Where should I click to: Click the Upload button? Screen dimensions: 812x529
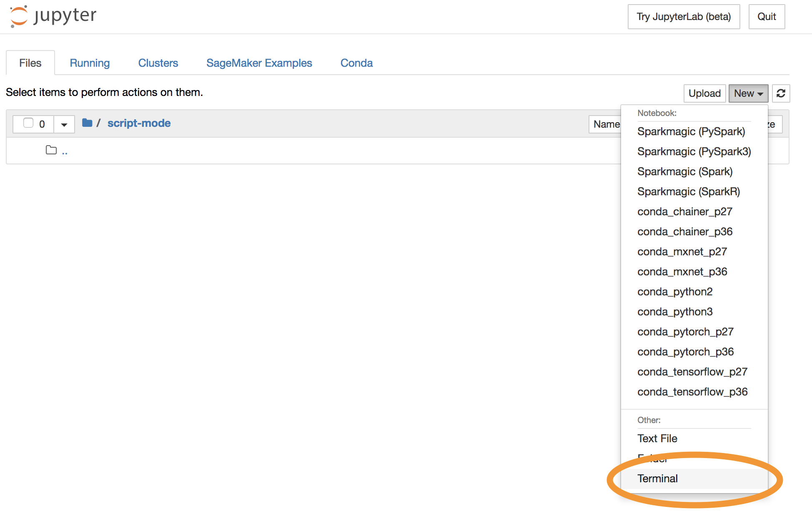[704, 93]
